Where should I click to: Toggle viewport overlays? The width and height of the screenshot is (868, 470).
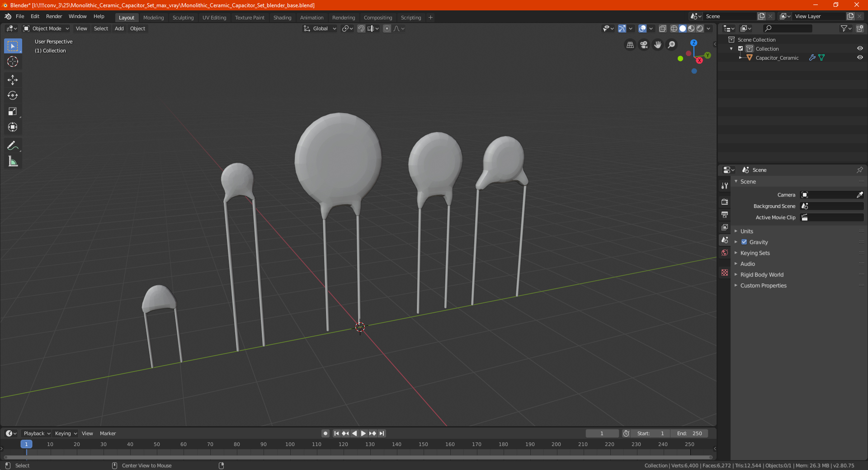coord(642,28)
